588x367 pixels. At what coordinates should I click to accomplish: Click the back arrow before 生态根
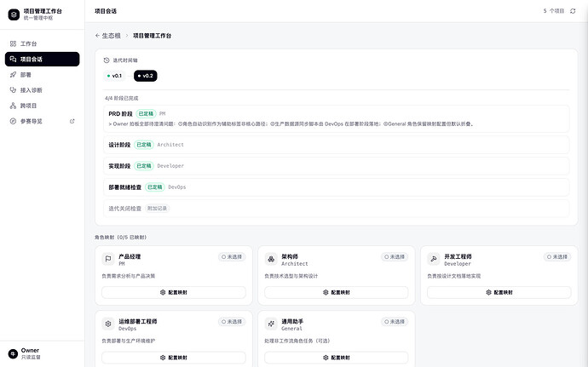click(97, 36)
